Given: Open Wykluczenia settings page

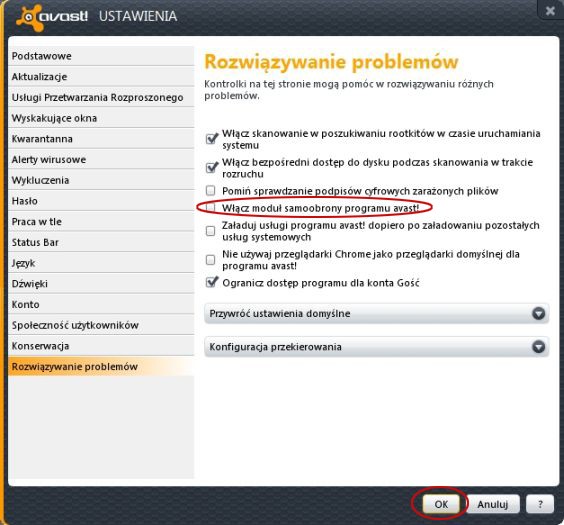Looking at the screenshot, I should 101,180.
